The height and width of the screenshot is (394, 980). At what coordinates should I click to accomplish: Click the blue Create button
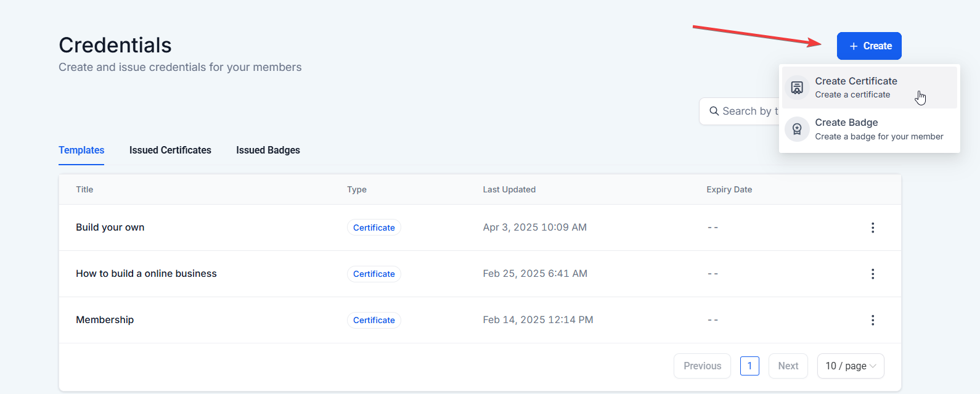(x=869, y=46)
